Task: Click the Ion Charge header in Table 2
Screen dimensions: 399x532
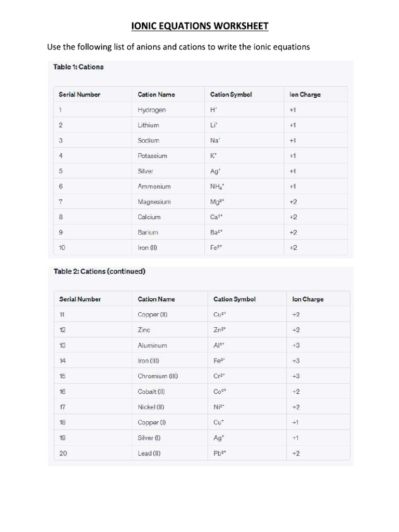Action: tap(308, 299)
